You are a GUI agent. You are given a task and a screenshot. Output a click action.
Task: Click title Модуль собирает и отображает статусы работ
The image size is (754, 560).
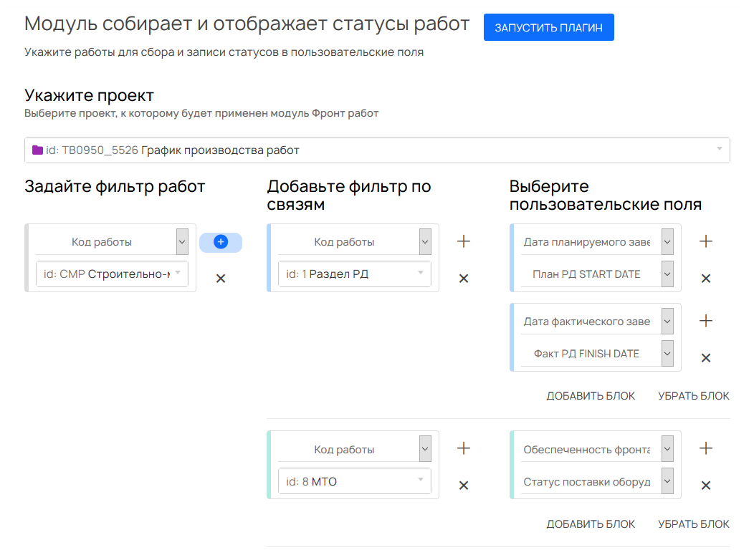pos(247,24)
